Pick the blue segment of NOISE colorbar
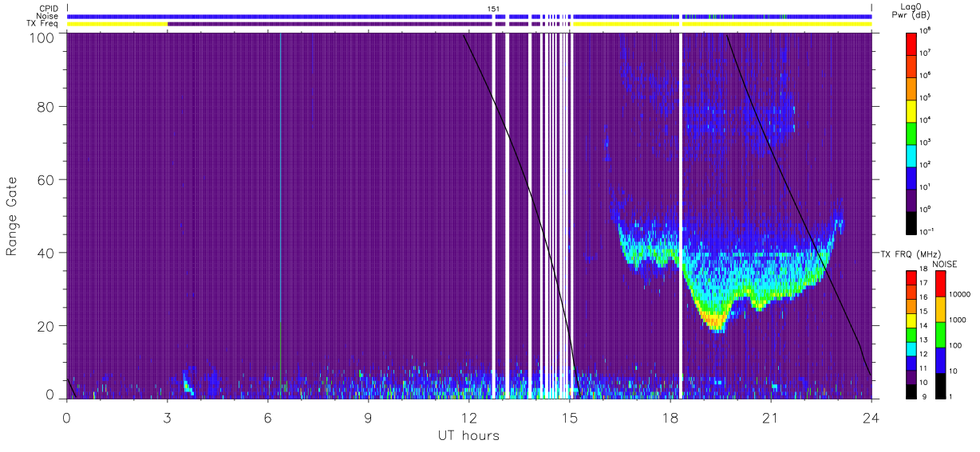The image size is (980, 452). (x=941, y=360)
